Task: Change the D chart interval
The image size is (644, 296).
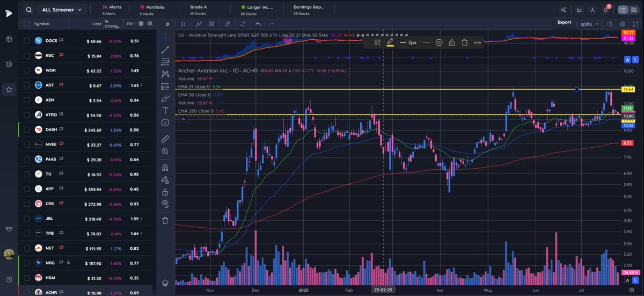Action: 167,24
